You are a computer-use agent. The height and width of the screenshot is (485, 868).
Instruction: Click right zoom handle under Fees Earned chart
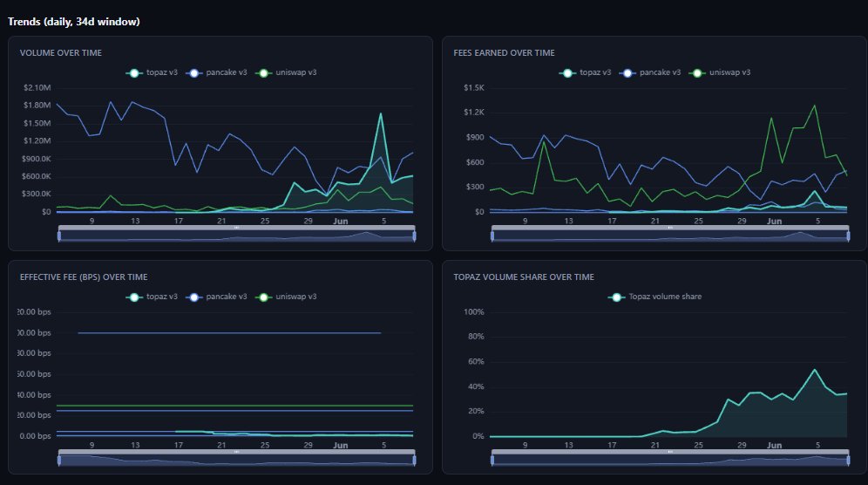848,236
